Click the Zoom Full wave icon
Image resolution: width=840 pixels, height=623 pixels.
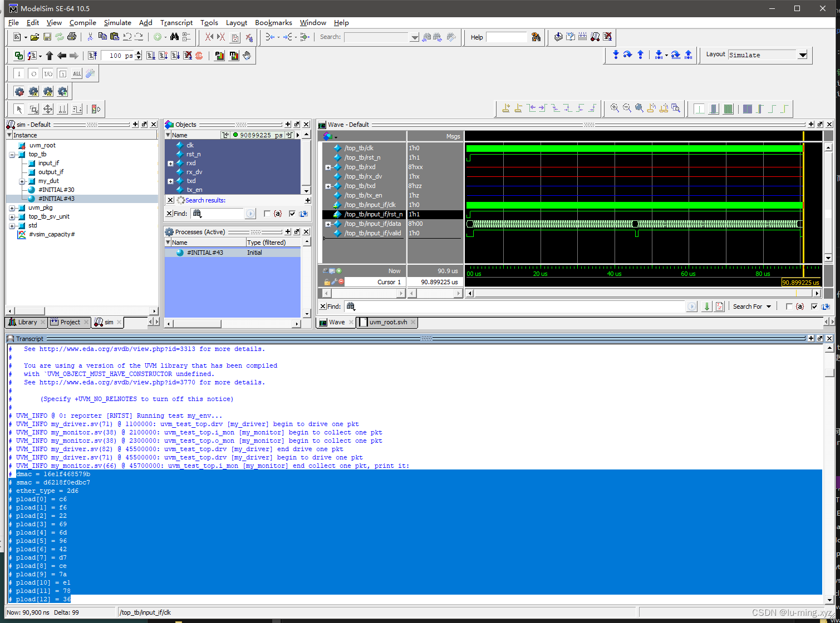[639, 108]
